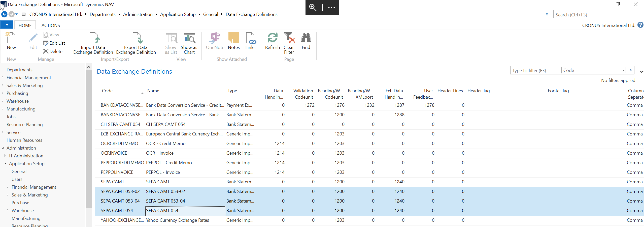
Task: Click the Help question mark icon
Action: click(x=640, y=25)
